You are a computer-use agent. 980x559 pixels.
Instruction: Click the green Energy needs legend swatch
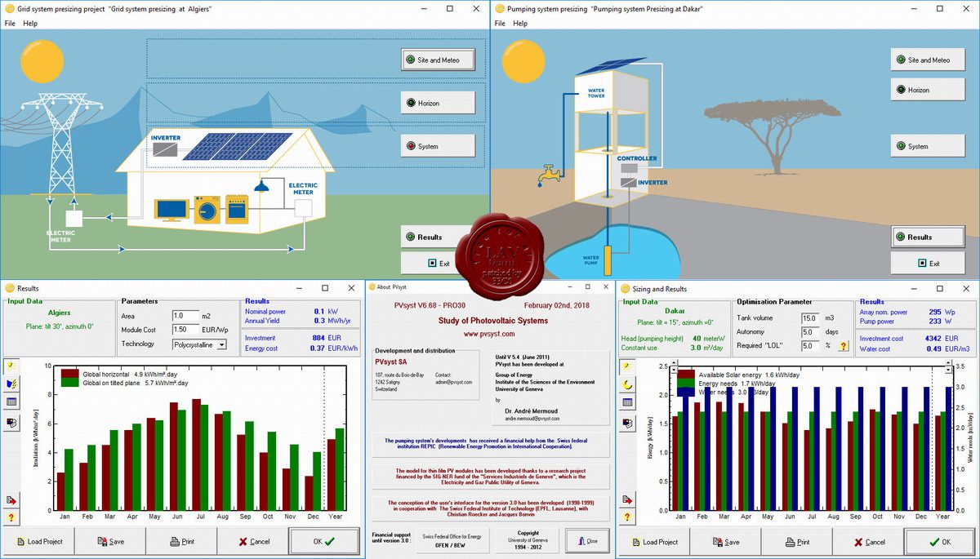click(x=686, y=381)
